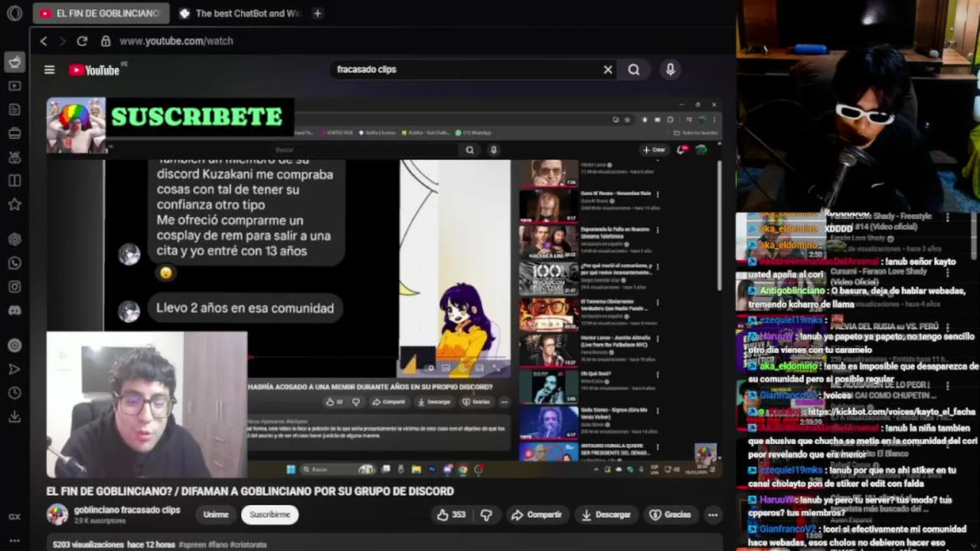Screen dimensions: 980x551
Task: Open WhatsApp in the sidebar
Action: click(x=15, y=263)
